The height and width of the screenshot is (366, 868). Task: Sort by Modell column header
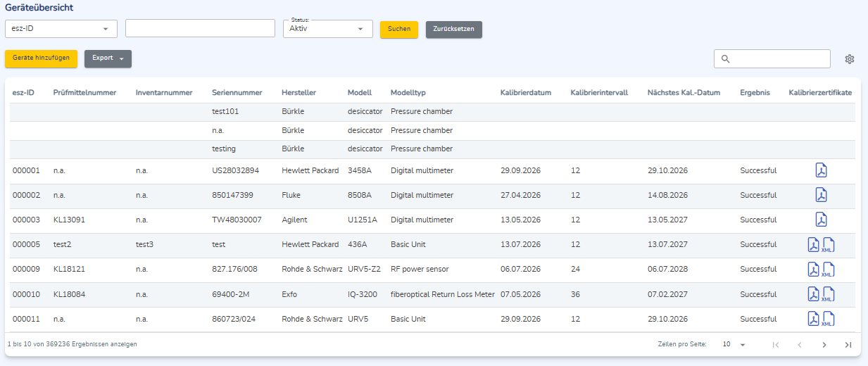coord(360,92)
